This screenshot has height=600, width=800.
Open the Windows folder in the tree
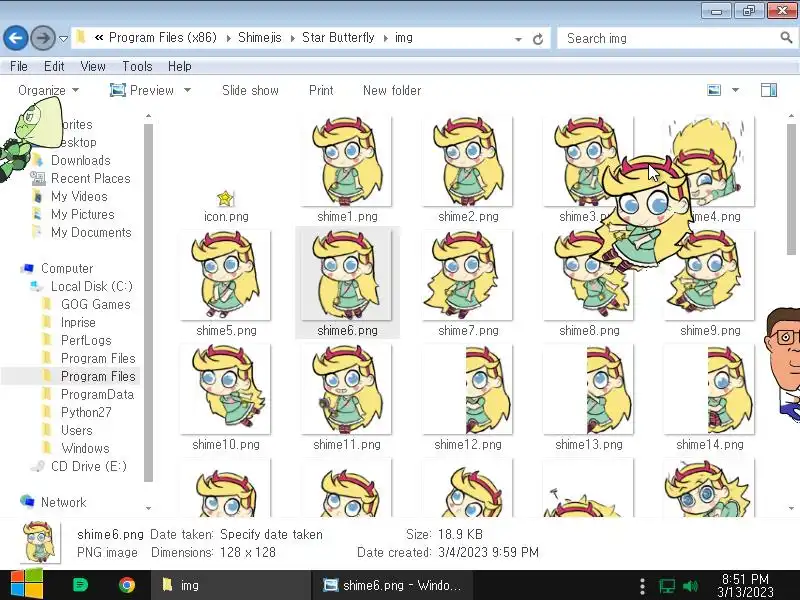pyautogui.click(x=85, y=448)
